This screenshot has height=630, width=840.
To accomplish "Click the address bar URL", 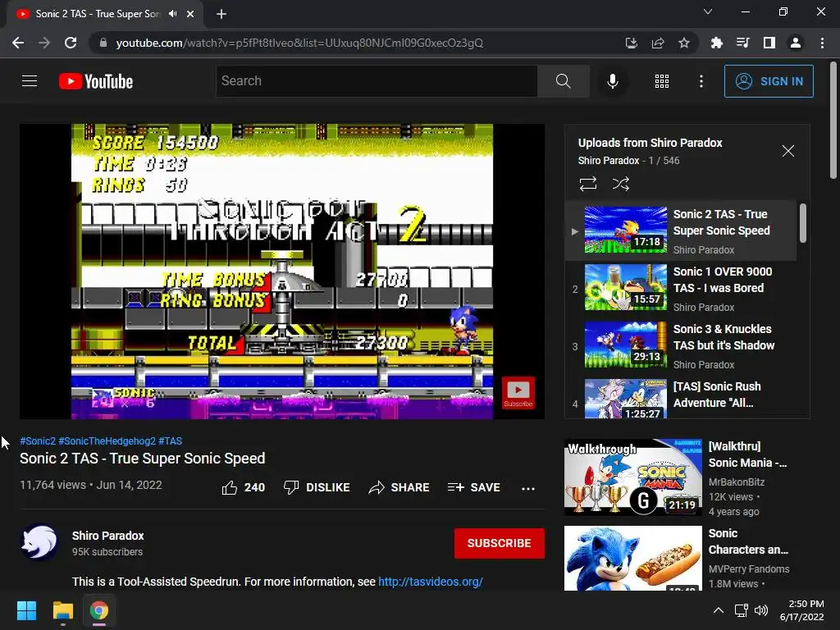I will coord(299,43).
